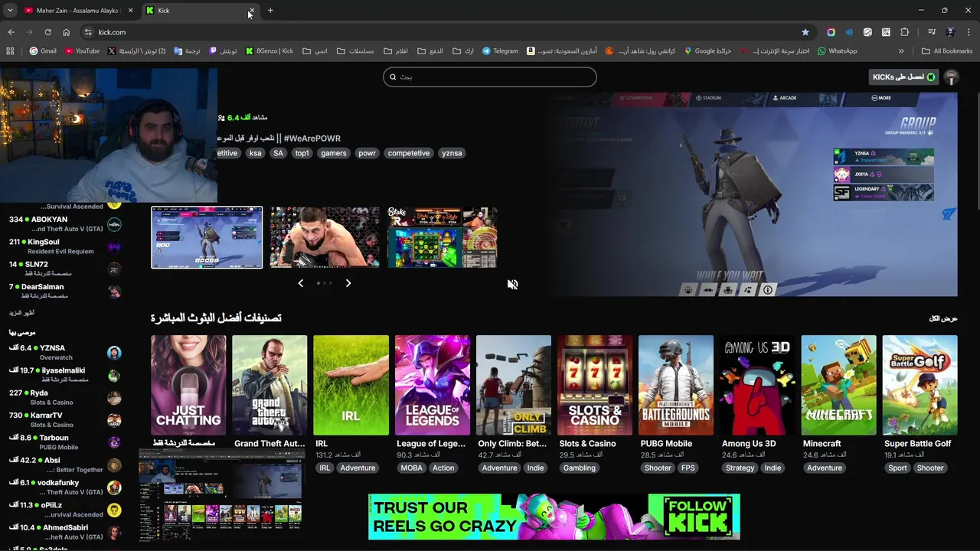Open the Telegram bookmark
The image size is (980, 551).
pyautogui.click(x=500, y=51)
